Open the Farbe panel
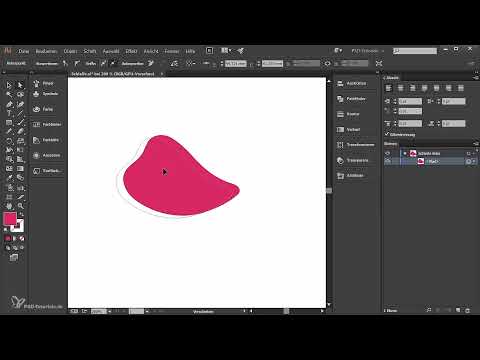This screenshot has width=480, height=360. [x=48, y=109]
